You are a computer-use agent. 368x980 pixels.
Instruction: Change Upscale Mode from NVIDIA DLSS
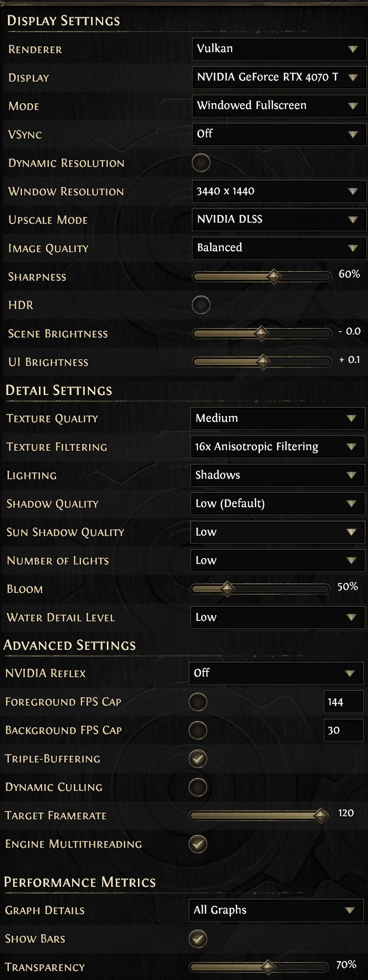point(279,220)
